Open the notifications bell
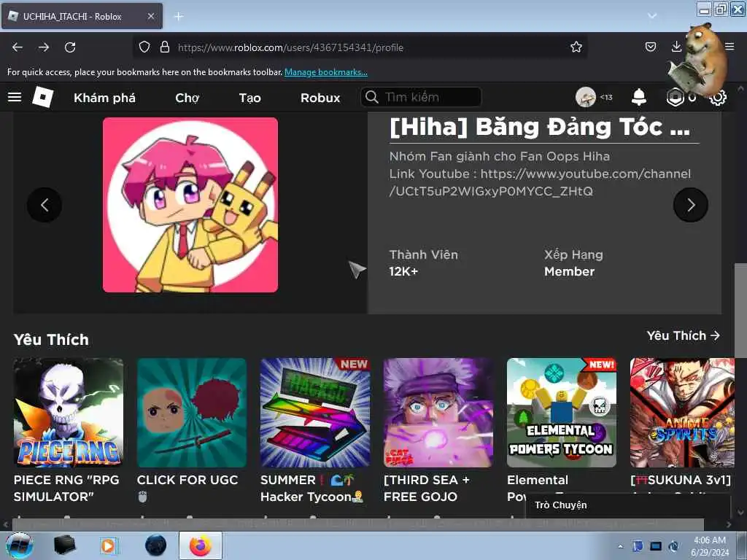Image resolution: width=747 pixels, height=560 pixels. tap(639, 97)
